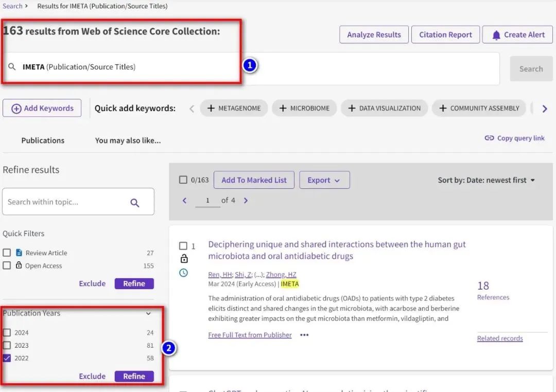Screen dimensions: 556x392
Task: Click author Ren, HH
Action: click(220, 274)
